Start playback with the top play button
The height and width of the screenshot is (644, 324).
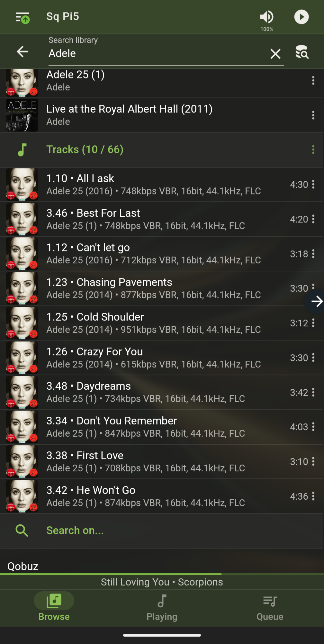[301, 17]
